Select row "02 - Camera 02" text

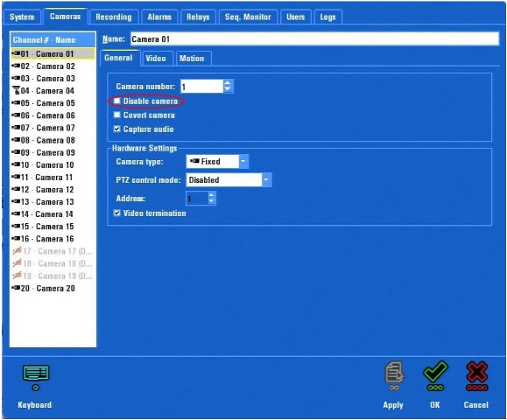[47, 66]
